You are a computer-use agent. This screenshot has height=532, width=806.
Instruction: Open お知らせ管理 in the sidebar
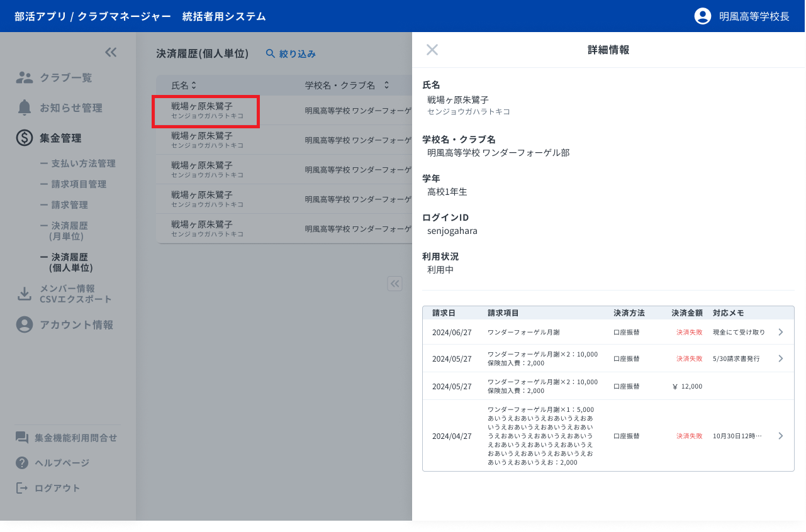(x=71, y=108)
